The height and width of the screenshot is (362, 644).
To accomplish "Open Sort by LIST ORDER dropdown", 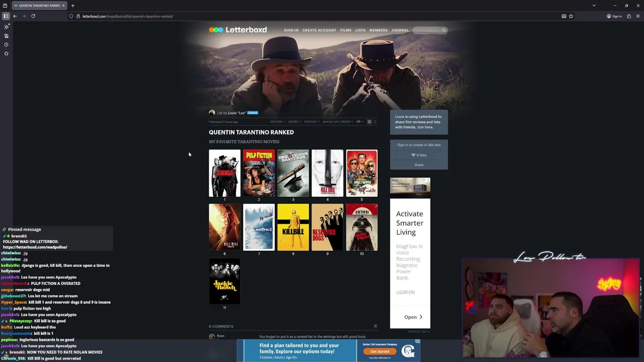I will click(x=338, y=122).
